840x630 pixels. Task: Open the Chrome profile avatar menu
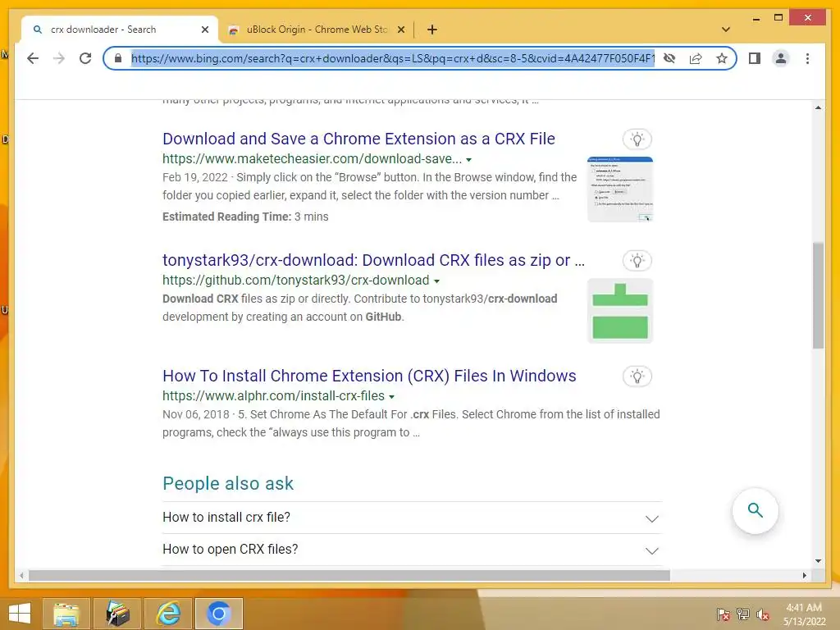coord(781,58)
